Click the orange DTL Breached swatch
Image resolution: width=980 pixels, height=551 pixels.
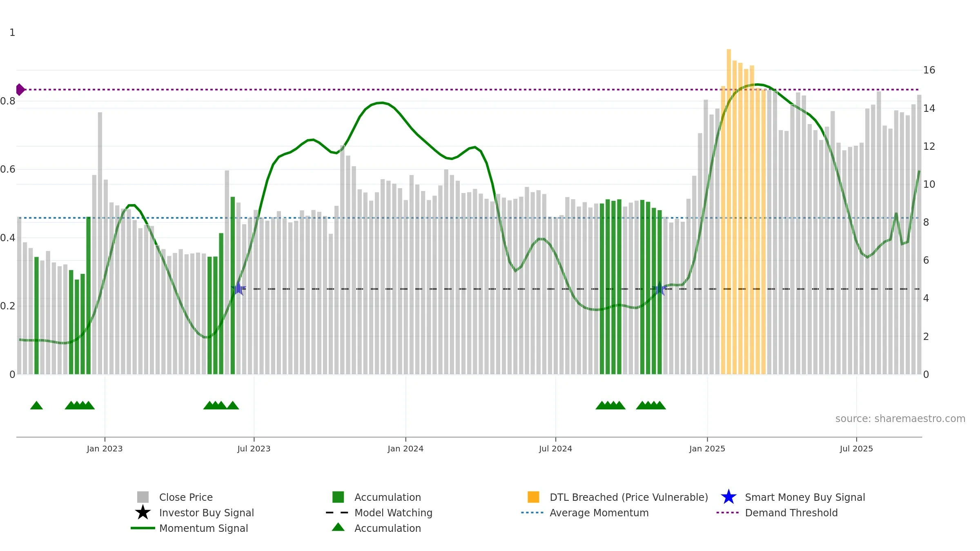(x=533, y=497)
